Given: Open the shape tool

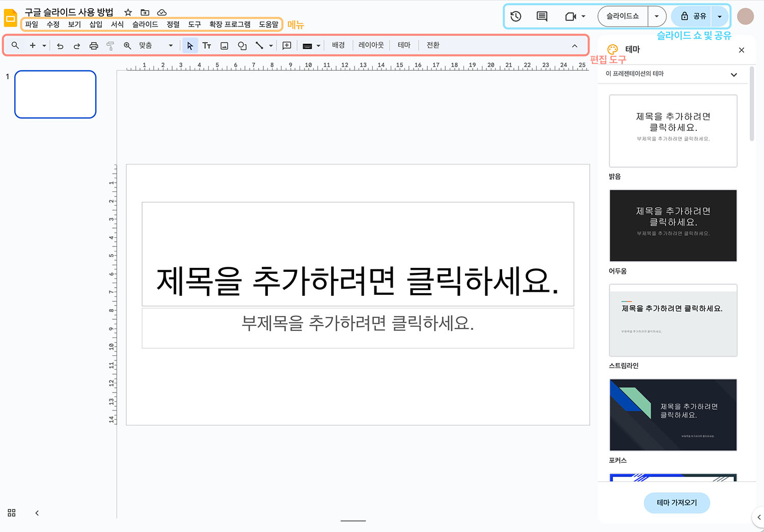Looking at the screenshot, I should click(x=242, y=45).
